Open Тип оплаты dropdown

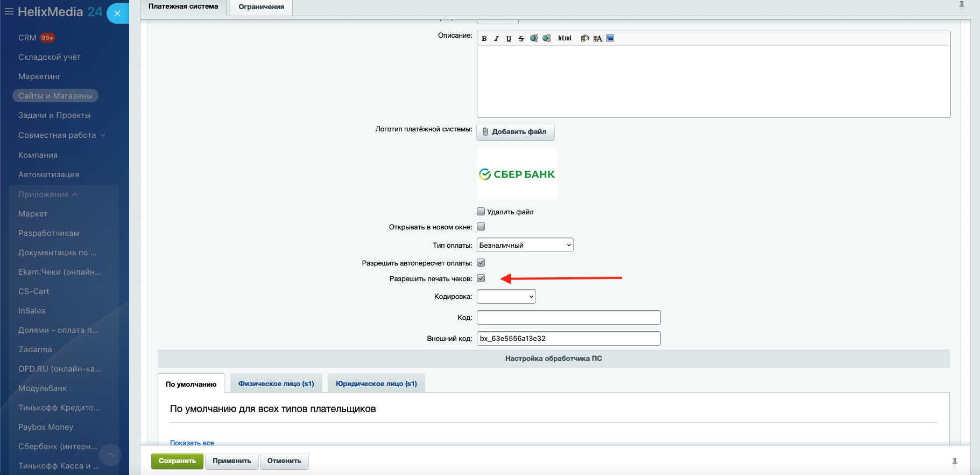525,245
